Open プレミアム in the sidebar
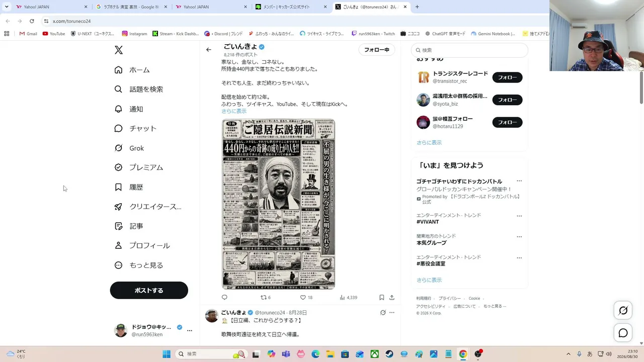644x362 pixels. [138, 167]
